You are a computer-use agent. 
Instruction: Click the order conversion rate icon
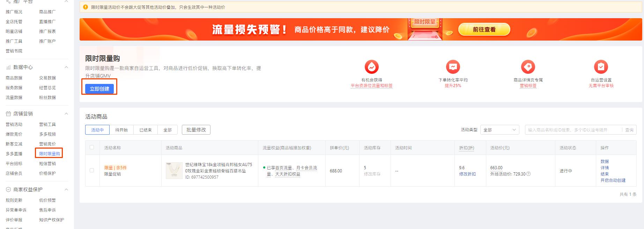click(453, 66)
